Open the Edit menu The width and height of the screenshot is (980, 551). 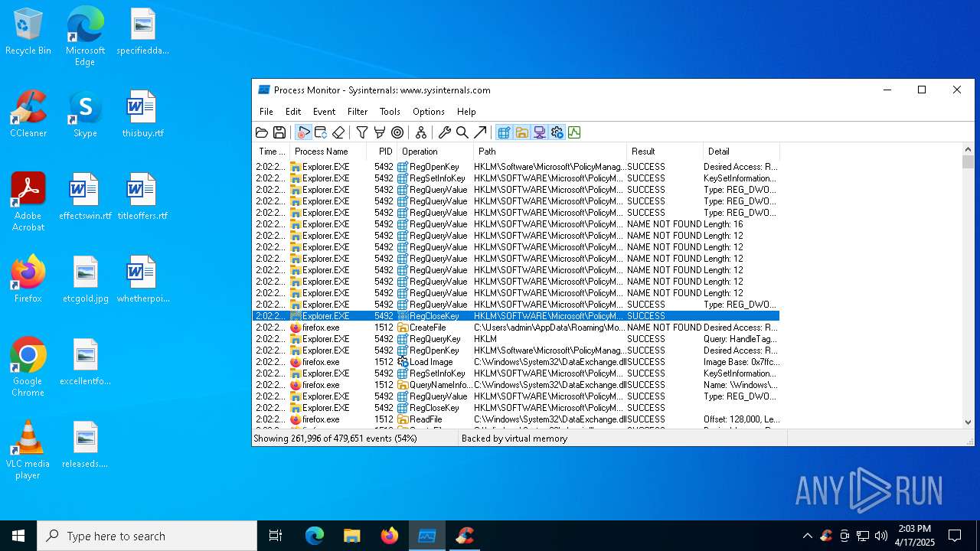(293, 112)
